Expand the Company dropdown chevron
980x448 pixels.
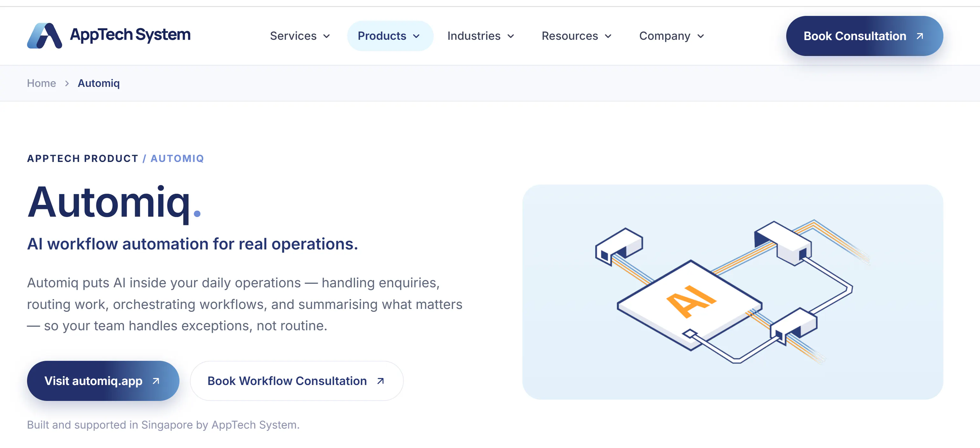pos(700,36)
